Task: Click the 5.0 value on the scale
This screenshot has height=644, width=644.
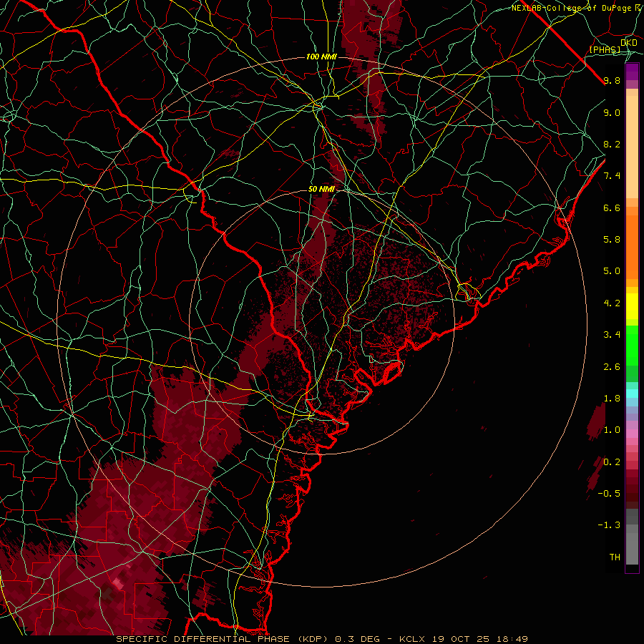Action: pos(612,271)
